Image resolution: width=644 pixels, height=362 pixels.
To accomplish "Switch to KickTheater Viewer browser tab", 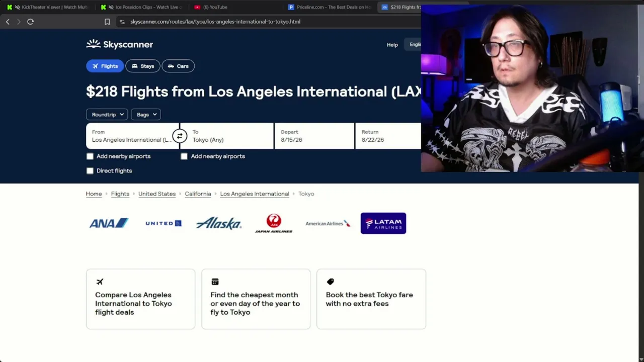I will (x=48, y=7).
